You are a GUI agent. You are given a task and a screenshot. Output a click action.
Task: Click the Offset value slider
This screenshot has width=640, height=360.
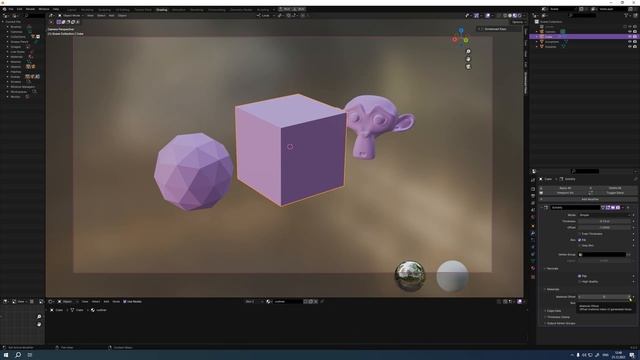coord(604,227)
